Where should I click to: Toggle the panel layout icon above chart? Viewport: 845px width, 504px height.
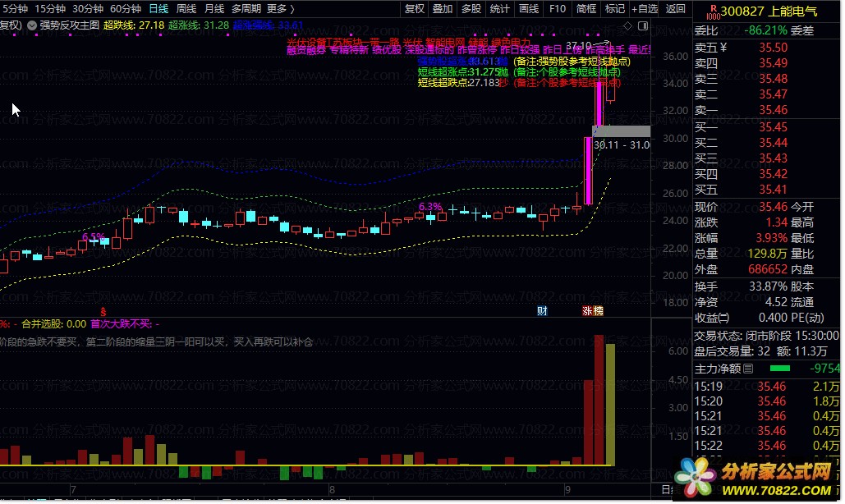643,25
